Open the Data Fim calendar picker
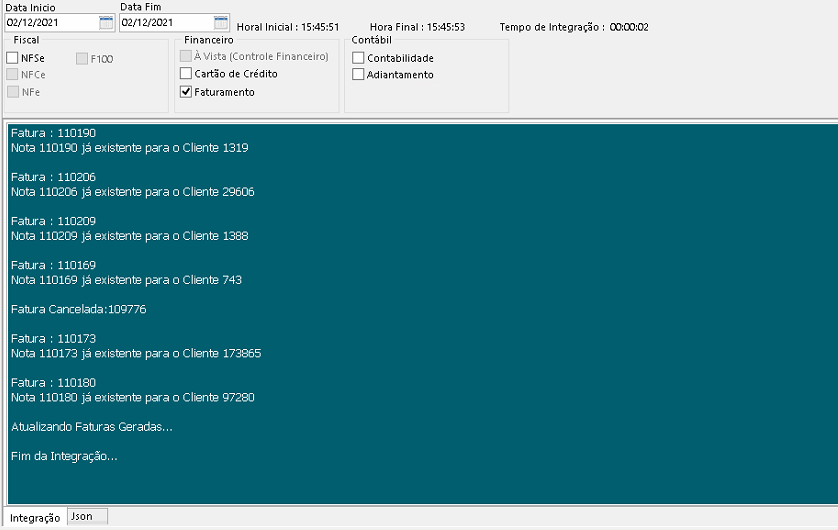838x530 pixels. click(221, 22)
